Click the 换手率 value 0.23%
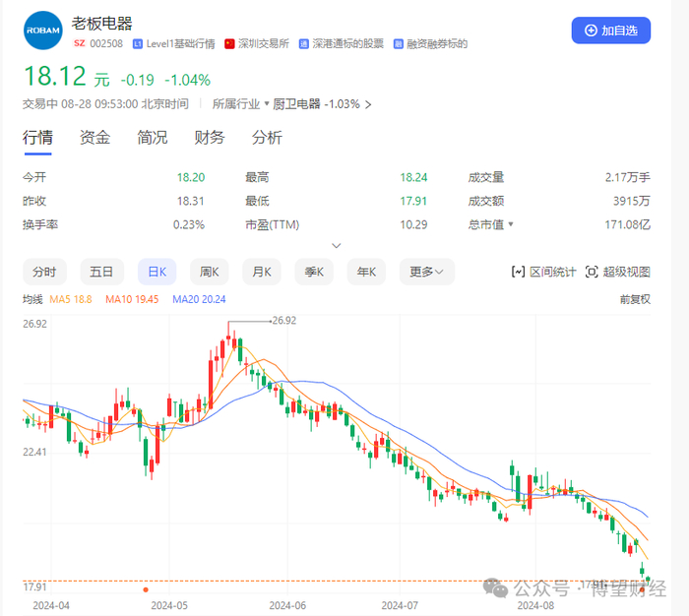Viewport: 689px width, 616px height. pos(189,225)
